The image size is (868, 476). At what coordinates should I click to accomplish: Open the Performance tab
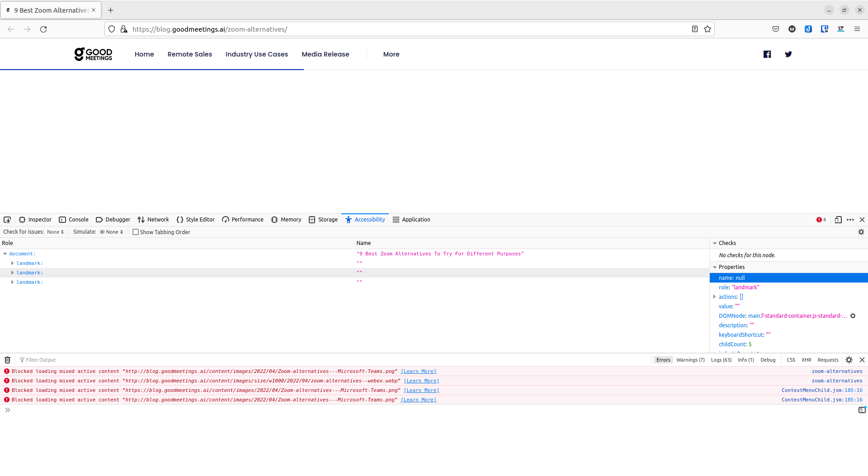tap(243, 220)
